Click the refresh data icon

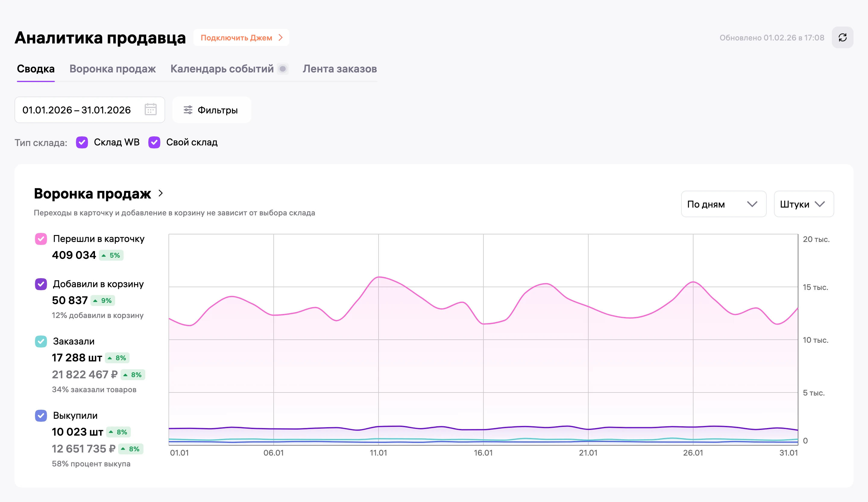(x=842, y=38)
